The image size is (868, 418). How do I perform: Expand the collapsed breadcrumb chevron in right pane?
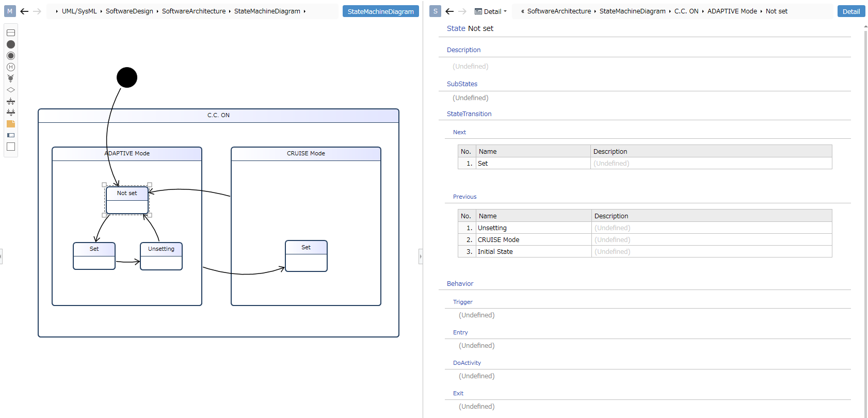click(523, 11)
